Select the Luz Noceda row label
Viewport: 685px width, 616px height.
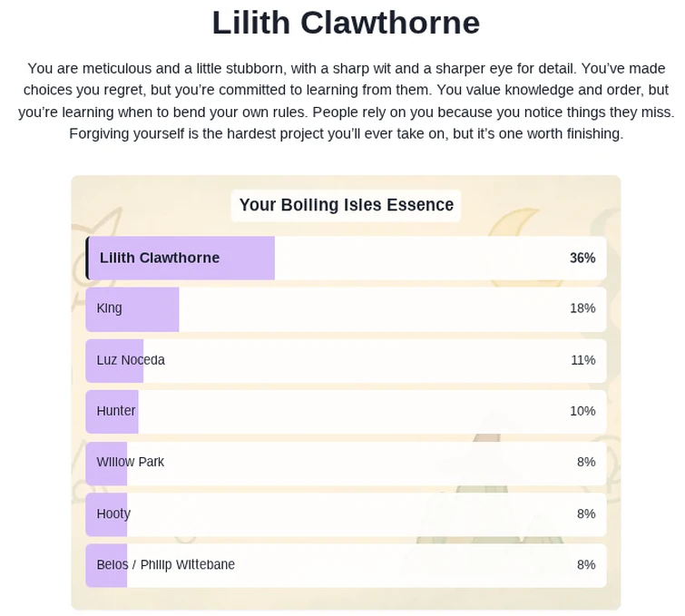[131, 360]
